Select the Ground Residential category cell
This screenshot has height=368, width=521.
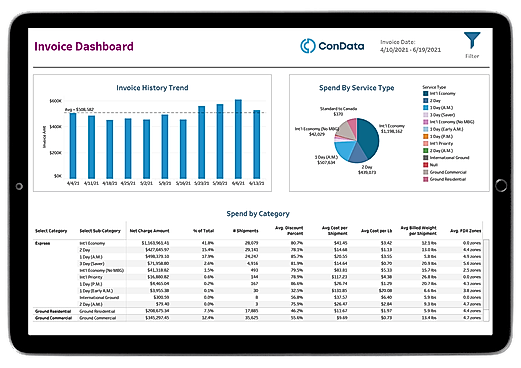pos(53,311)
